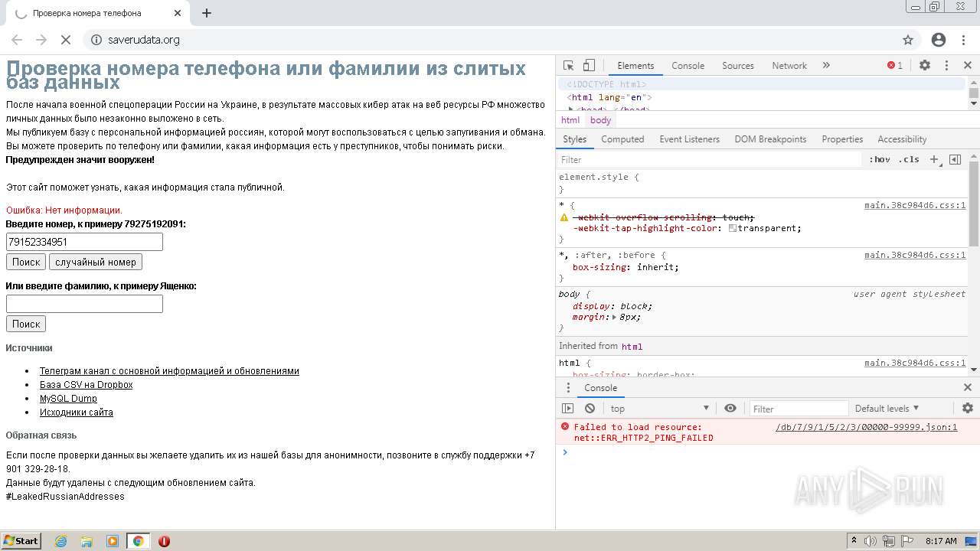Open the Chrome profile avatar icon
This screenshot has width=980, height=551.
(x=939, y=40)
